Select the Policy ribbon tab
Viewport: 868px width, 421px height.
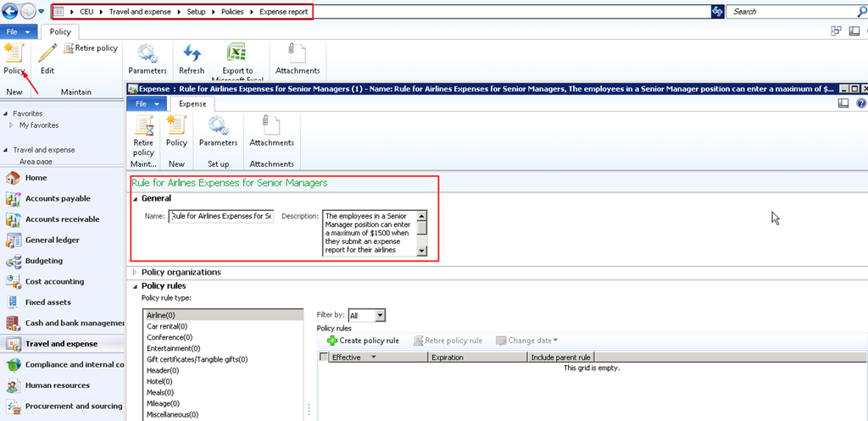pos(60,31)
